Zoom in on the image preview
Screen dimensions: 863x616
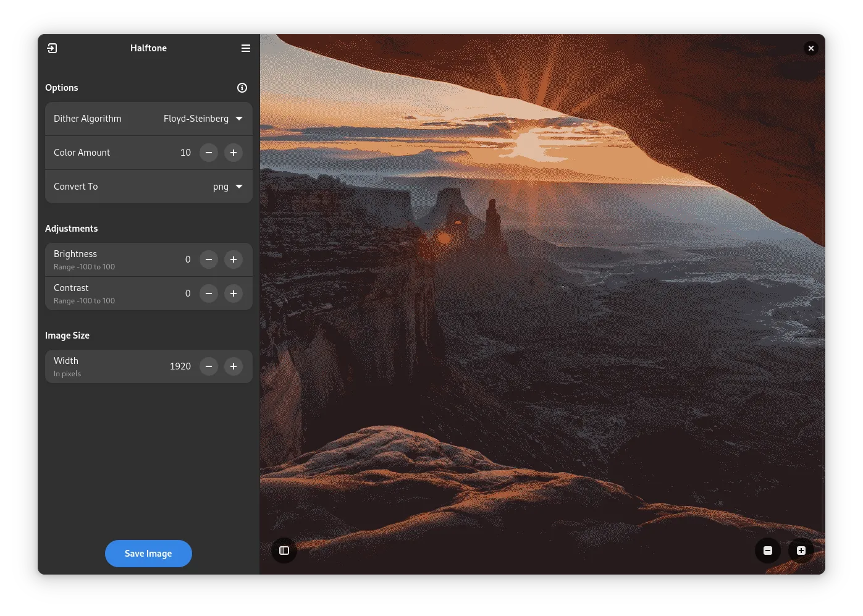click(x=801, y=551)
